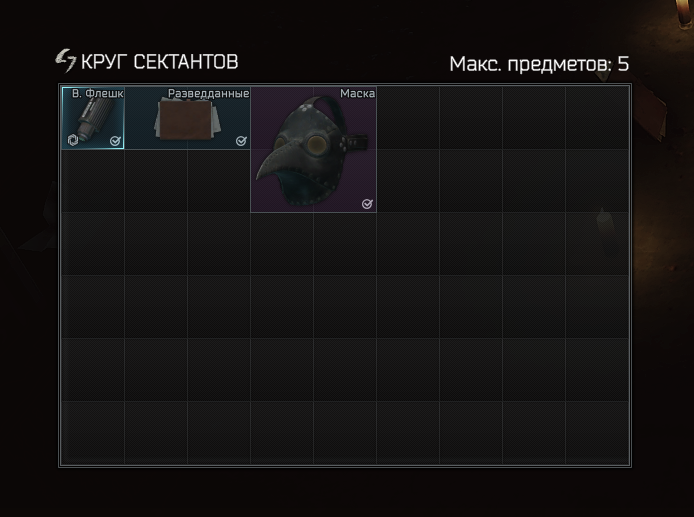Click the checkmark badge on the Маска item
Viewport: 694px width, 517px height.
click(x=367, y=204)
